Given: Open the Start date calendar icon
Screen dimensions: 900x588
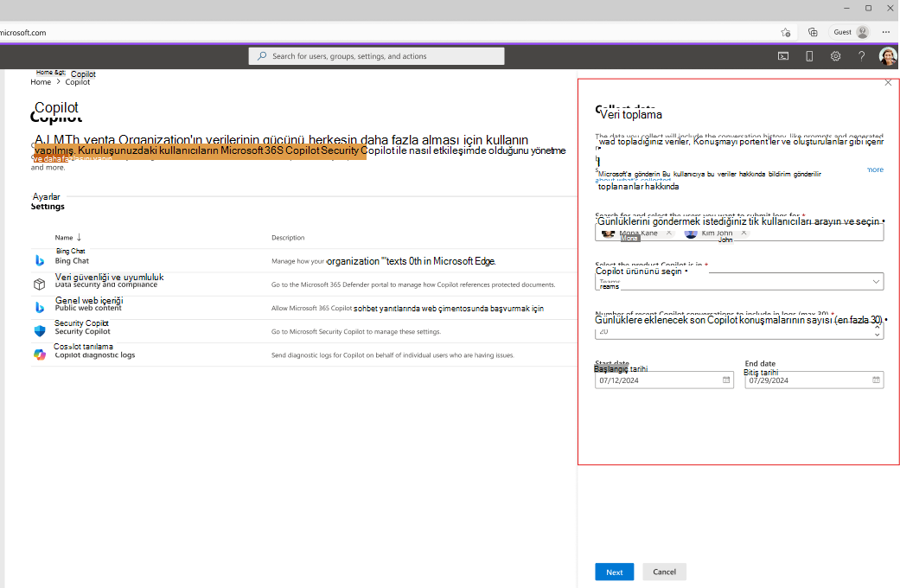Looking at the screenshot, I should (726, 380).
